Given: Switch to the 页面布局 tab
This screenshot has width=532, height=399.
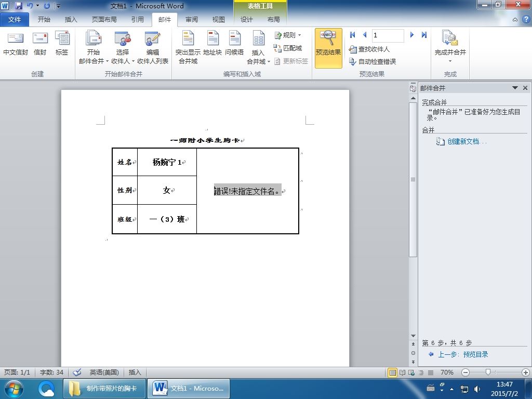Looking at the screenshot, I should coord(104,20).
